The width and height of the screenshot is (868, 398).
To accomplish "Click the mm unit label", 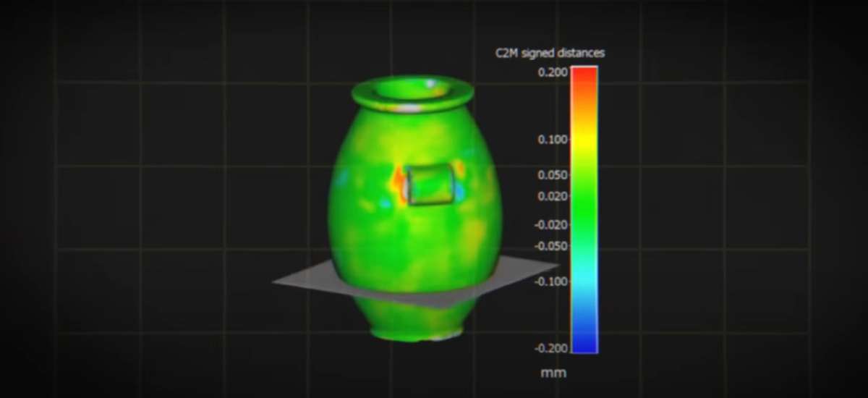I will 553,373.
